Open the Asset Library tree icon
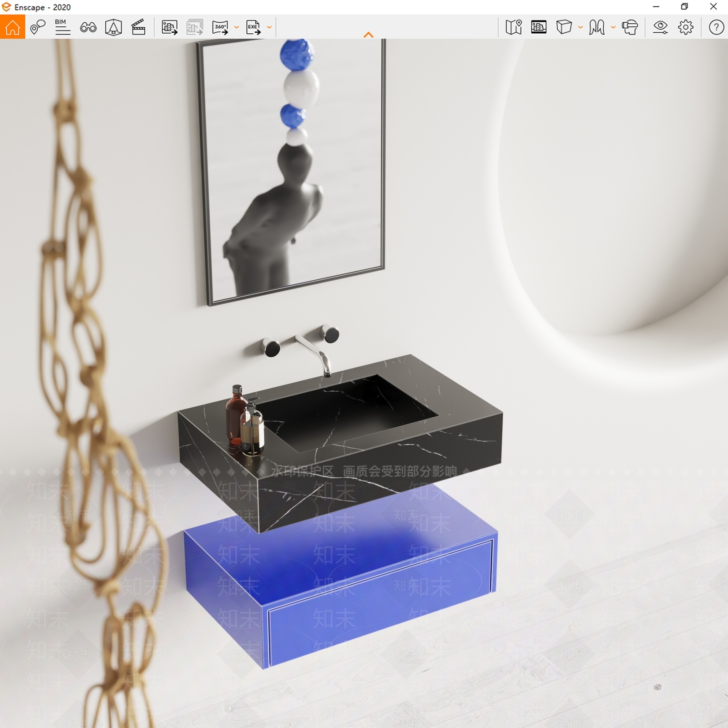This screenshot has height=728, width=728. pos(113,27)
